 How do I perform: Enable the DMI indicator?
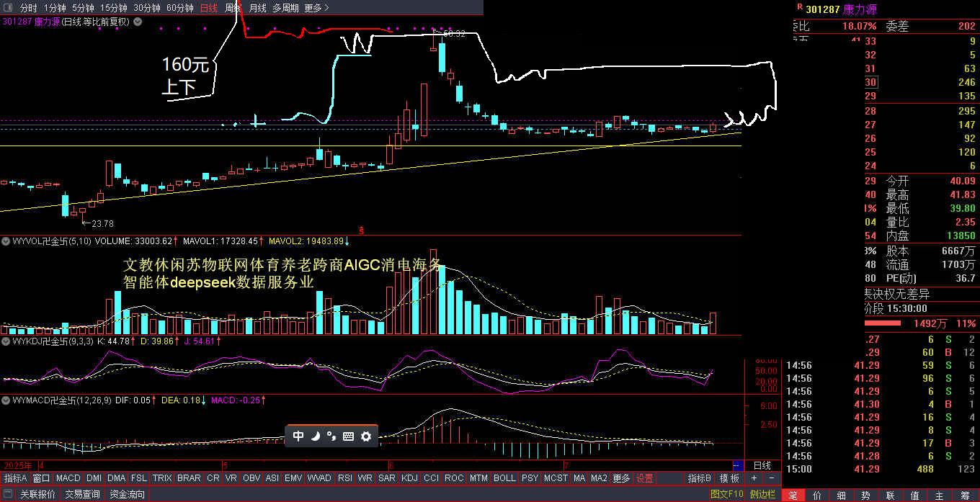(94, 478)
